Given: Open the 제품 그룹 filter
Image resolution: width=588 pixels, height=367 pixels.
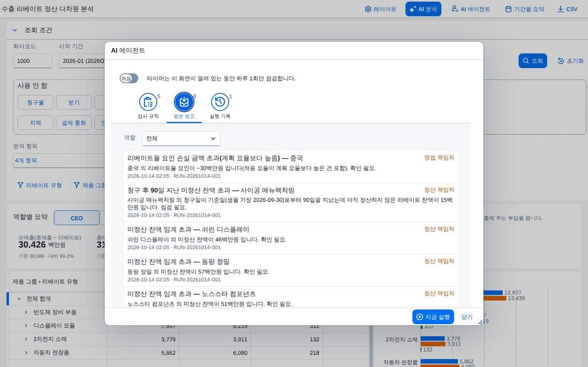Looking at the screenshot, I should (x=89, y=185).
